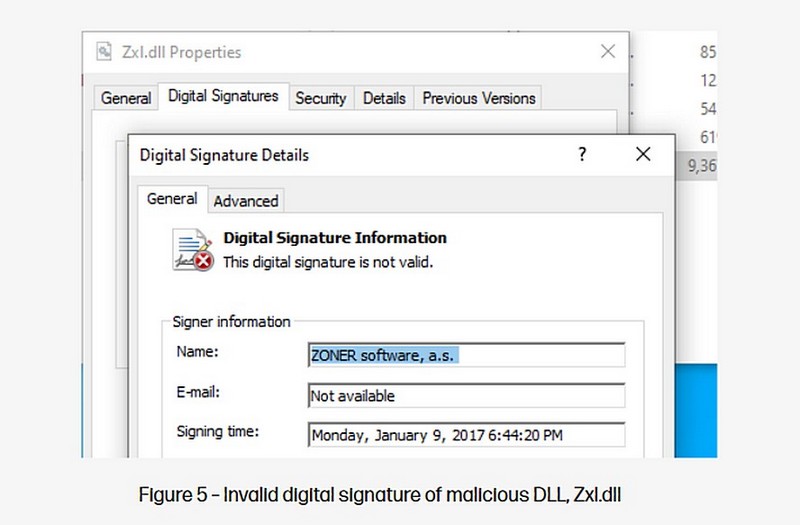Close the Digital Signature Details dialog
Image resolution: width=800 pixels, height=525 pixels.
pyautogui.click(x=642, y=154)
